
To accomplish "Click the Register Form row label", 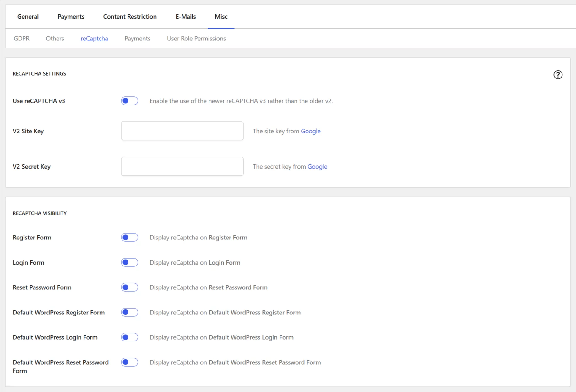I will point(32,237).
